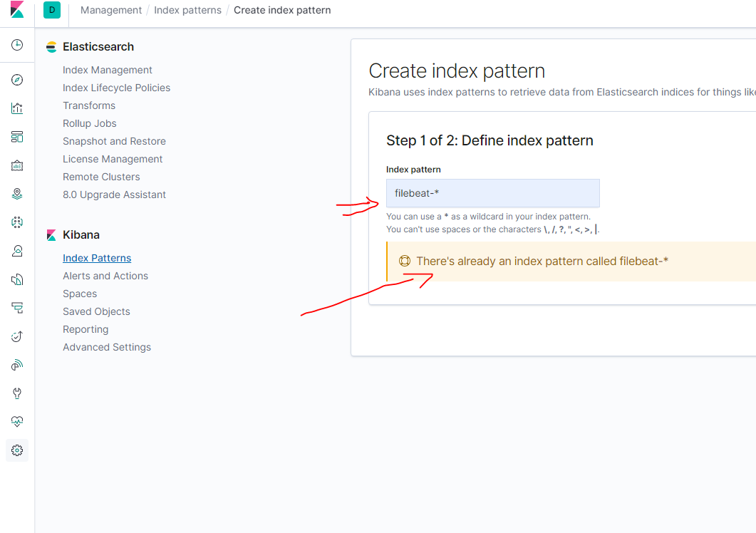Open Alerts and Actions
The image size is (756, 533).
point(105,276)
